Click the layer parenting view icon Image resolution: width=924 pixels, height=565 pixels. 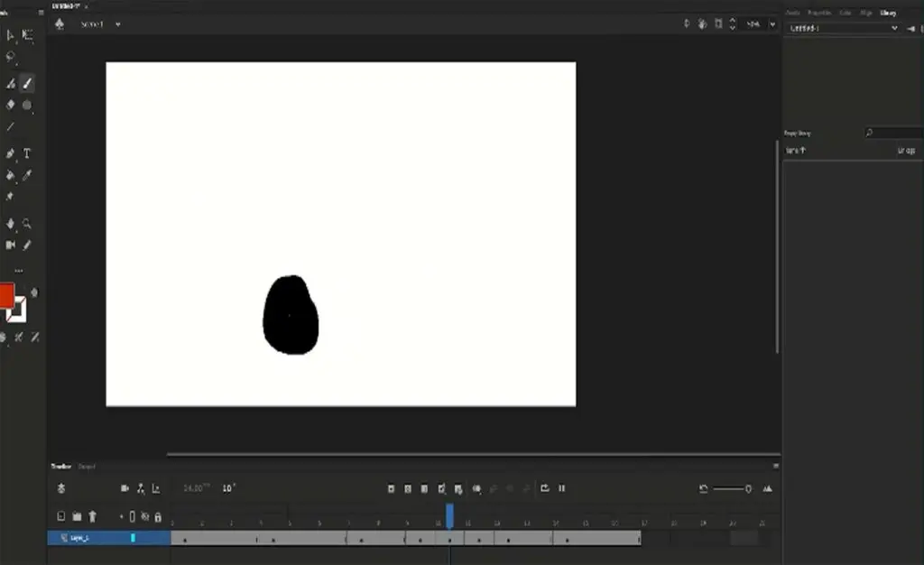coord(140,487)
